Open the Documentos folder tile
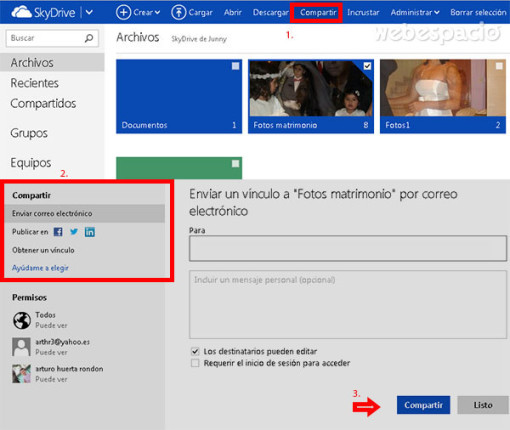The height and width of the screenshot is (430, 510). (179, 96)
